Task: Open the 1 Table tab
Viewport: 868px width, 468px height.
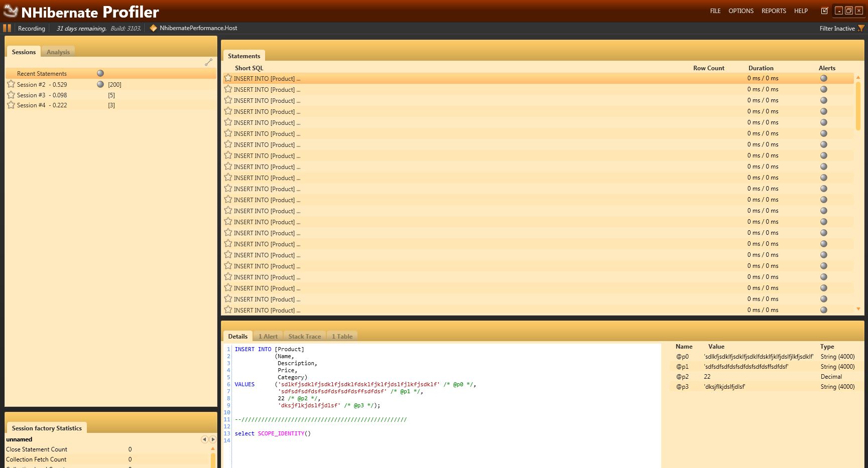Action: [x=342, y=336]
